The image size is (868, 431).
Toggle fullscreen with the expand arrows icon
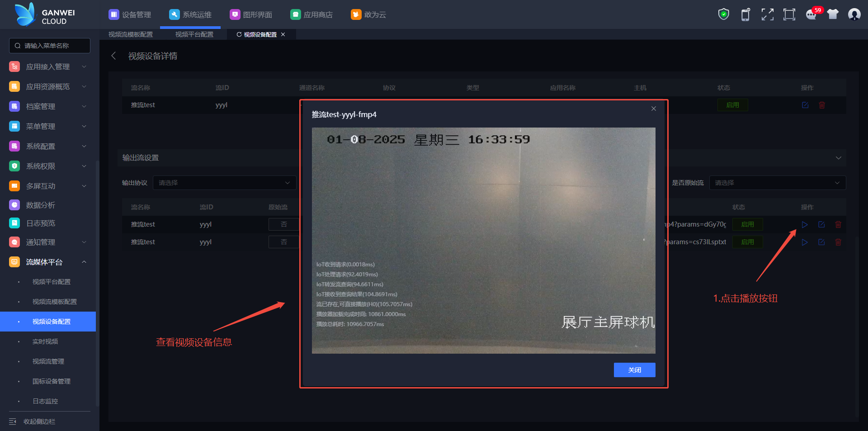coord(768,14)
